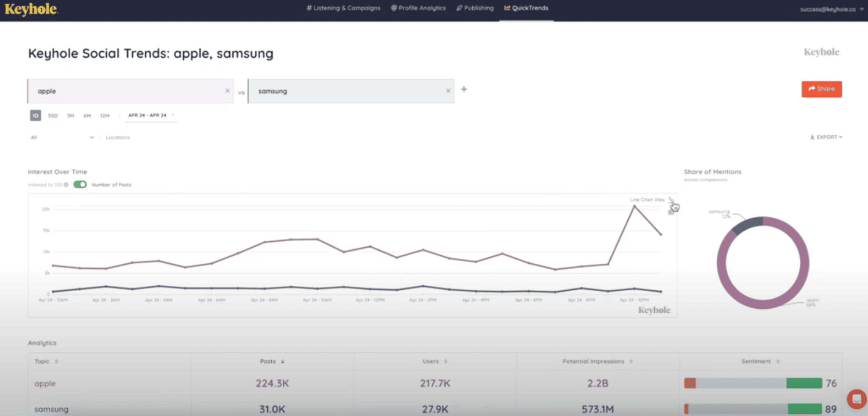
Task: Sort the table by the Topic column
Action: point(46,361)
